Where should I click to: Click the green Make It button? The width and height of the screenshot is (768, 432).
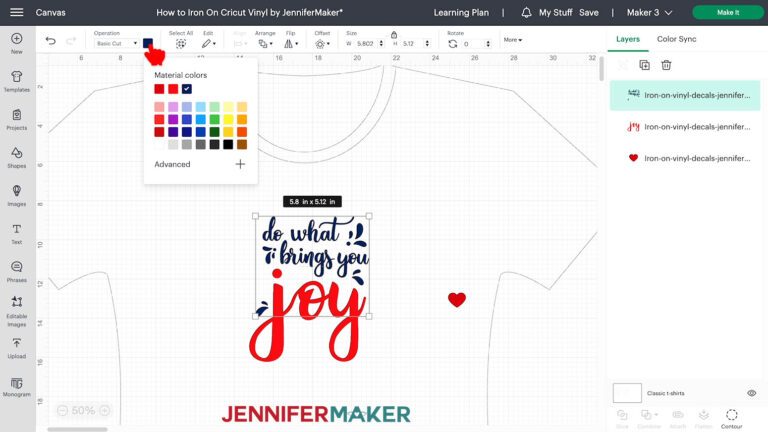728,12
